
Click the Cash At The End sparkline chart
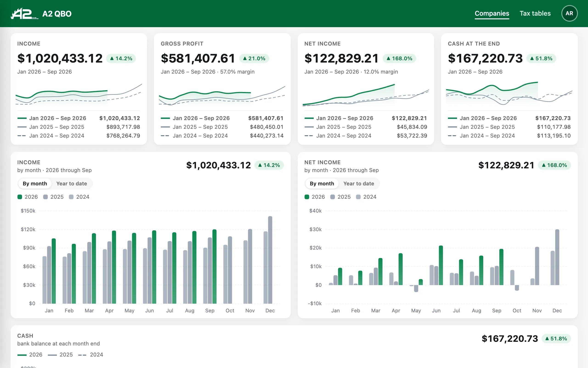pyautogui.click(x=509, y=94)
